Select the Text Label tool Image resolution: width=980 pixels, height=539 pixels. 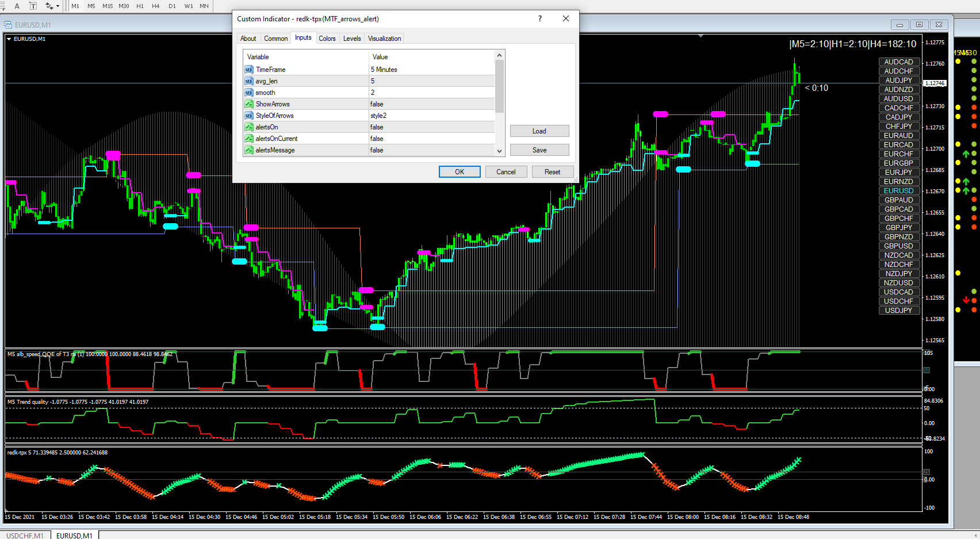(33, 6)
